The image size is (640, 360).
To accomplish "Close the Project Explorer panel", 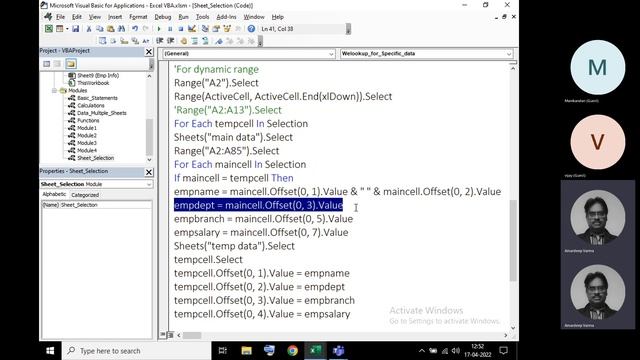I will (149, 52).
